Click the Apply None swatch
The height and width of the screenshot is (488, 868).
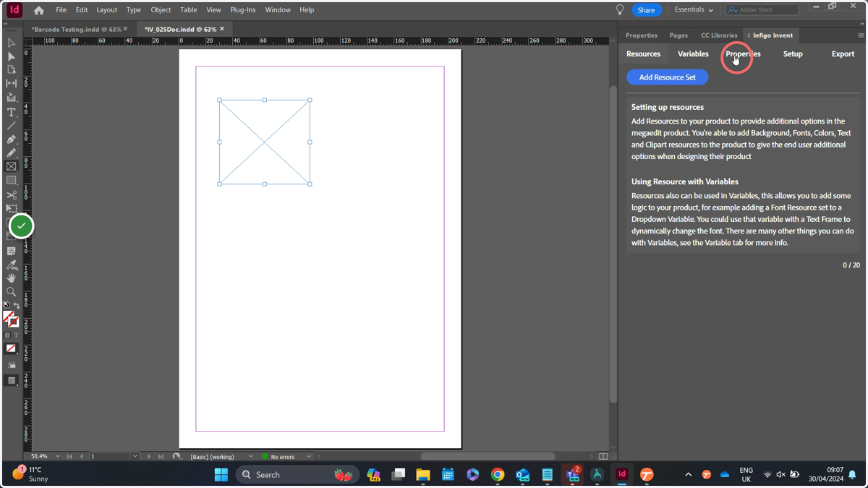11,348
